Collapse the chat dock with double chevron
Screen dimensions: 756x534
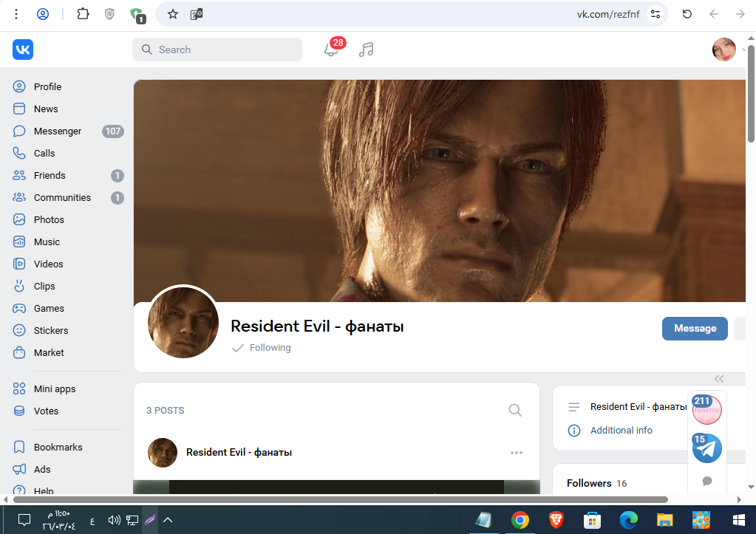pos(719,379)
